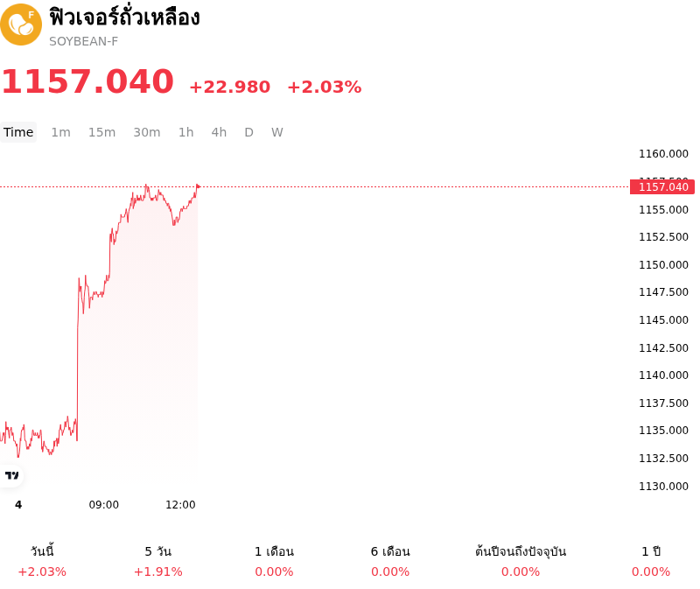This screenshot has height=589, width=700.
Task: Choose the 6 เดือน performance range
Action: tap(390, 561)
